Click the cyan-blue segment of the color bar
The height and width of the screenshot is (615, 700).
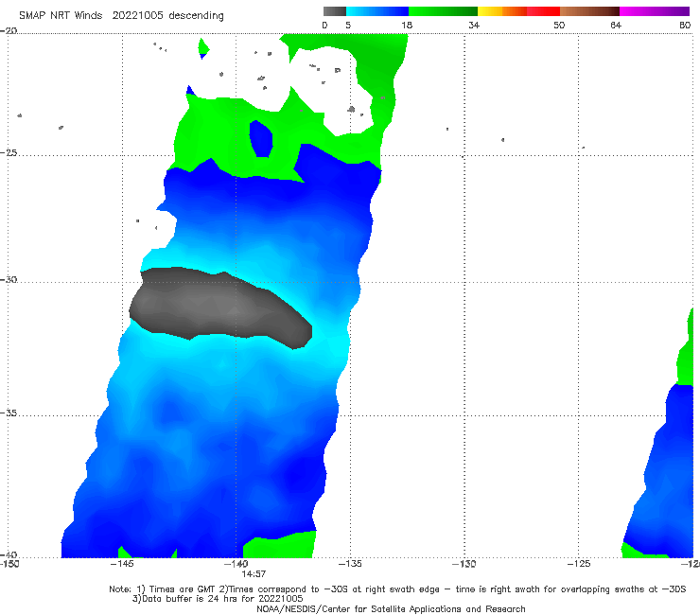(x=377, y=11)
